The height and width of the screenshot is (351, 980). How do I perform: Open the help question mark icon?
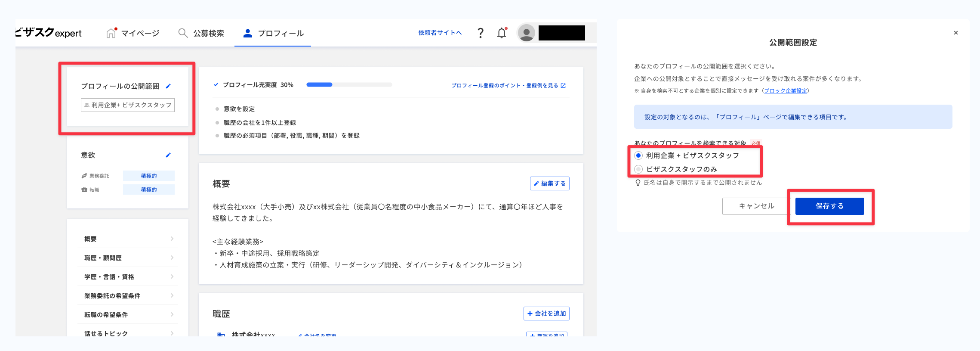pos(481,33)
